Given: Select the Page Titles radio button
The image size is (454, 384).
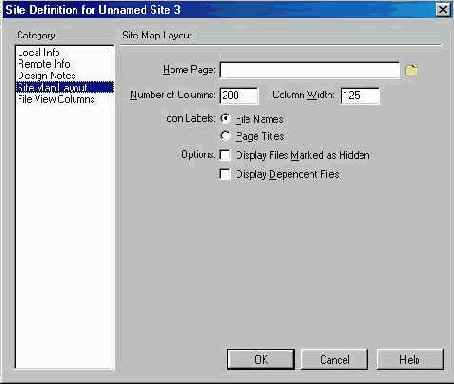Looking at the screenshot, I should [x=226, y=136].
